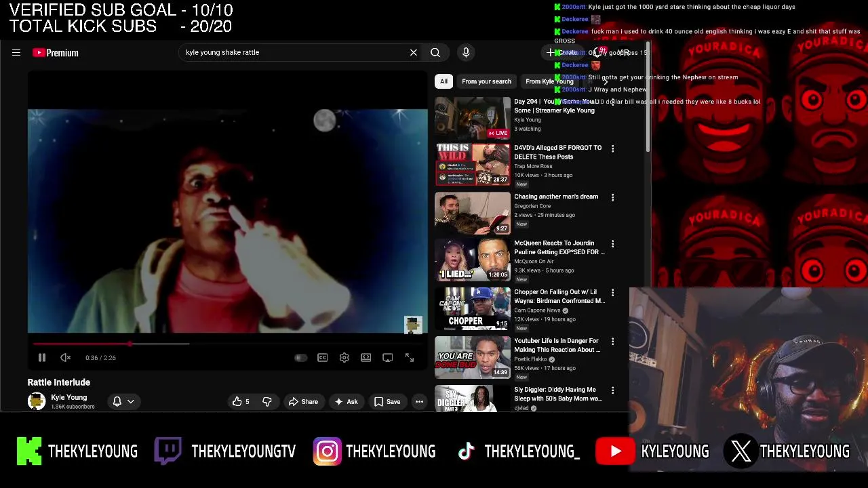Screen dimensions: 868x488
Task: Go to YouTube Premium home logo
Action: 56,52
